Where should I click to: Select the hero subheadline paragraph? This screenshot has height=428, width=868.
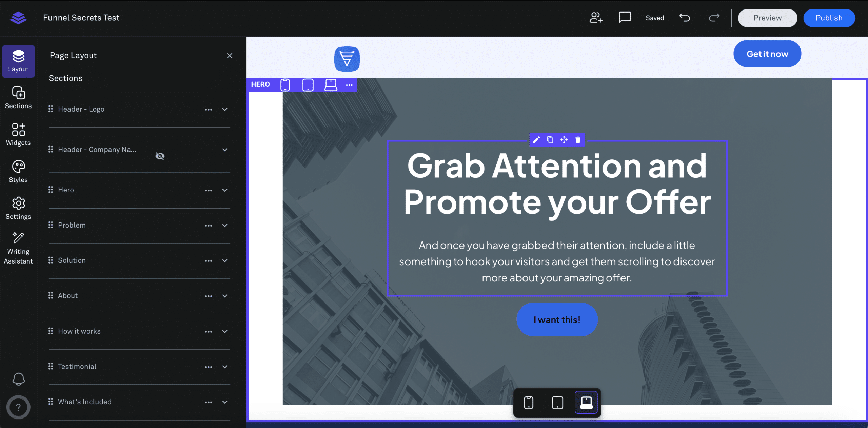pyautogui.click(x=557, y=261)
